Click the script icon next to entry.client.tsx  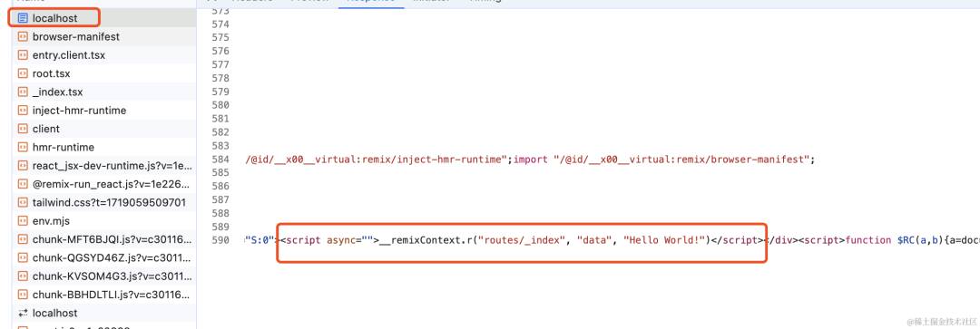click(x=23, y=55)
